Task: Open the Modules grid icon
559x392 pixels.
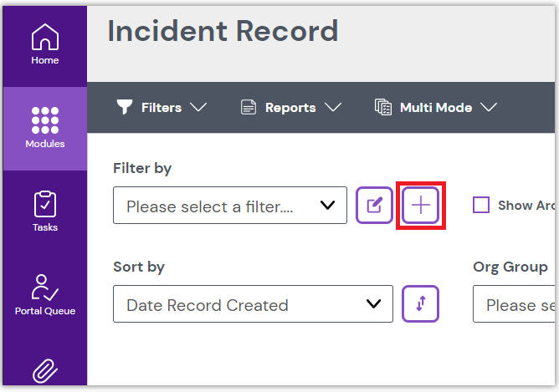Action: coord(45,120)
